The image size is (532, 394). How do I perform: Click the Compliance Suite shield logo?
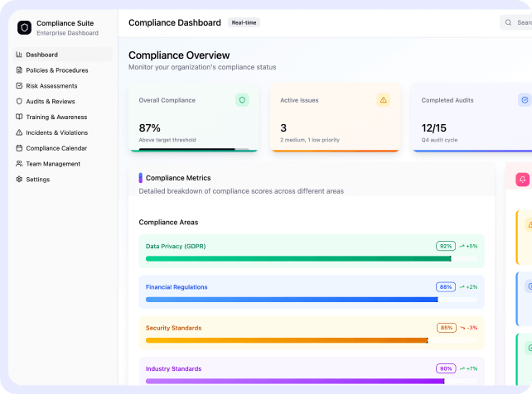pos(24,27)
